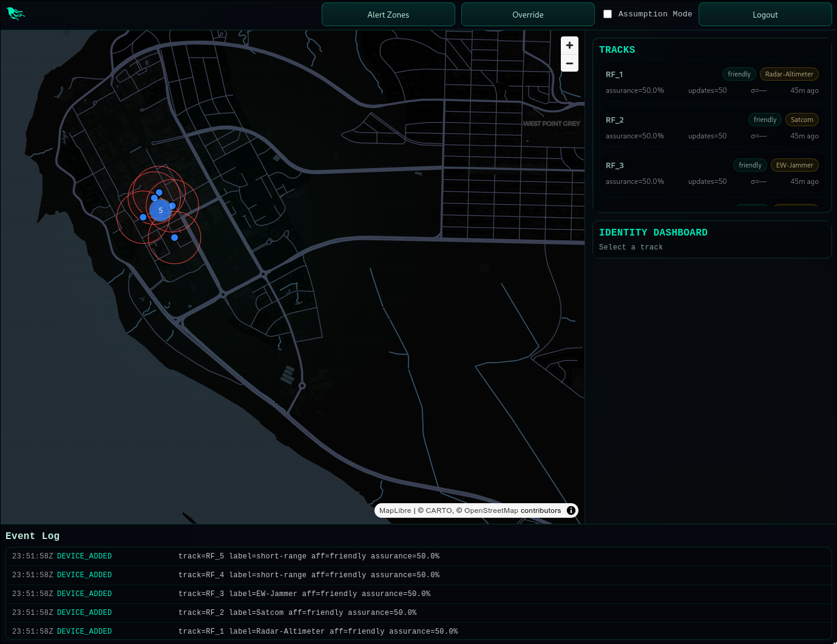Click the EW-Jammer tag on RF_3
The image size is (837, 644).
[795, 165]
